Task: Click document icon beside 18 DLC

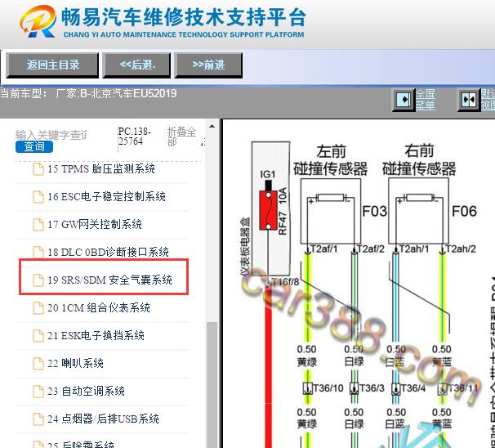Action: pos(38,253)
